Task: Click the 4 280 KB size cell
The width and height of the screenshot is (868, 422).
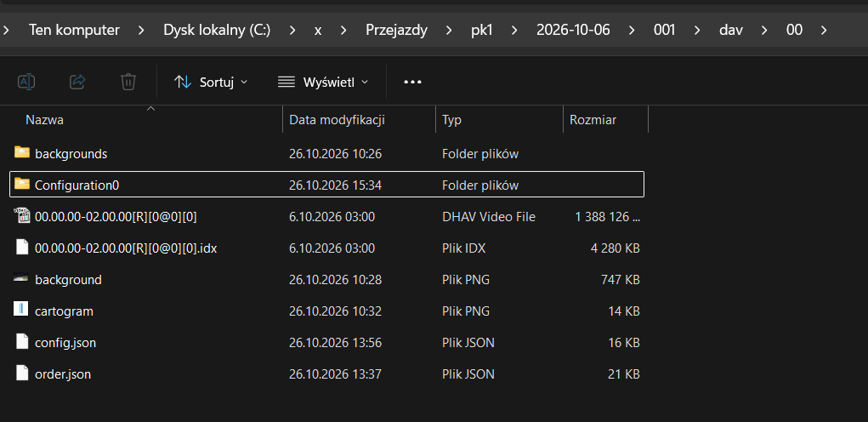Action: [615, 248]
